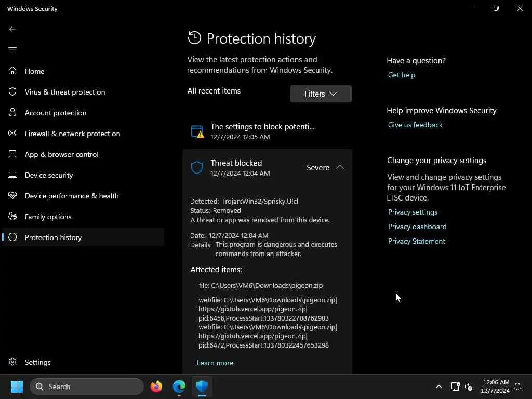Click the Firewall & network antenna icon
Image resolution: width=532 pixels, height=399 pixels.
[12, 133]
